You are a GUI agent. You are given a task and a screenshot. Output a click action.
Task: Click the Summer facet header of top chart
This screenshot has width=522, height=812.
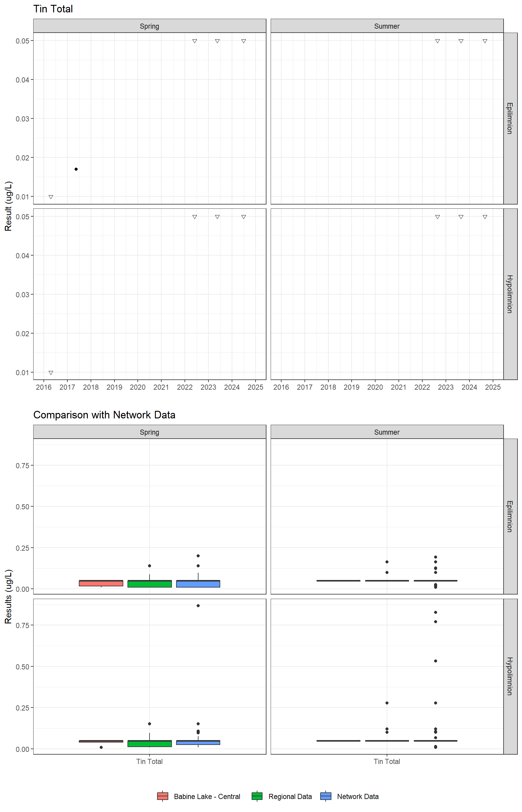tap(387, 26)
